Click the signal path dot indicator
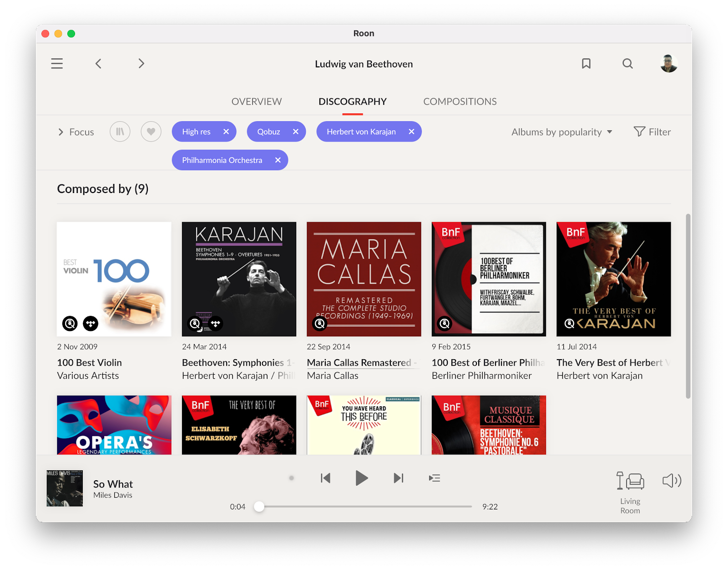Viewport: 728px width, 570px height. (292, 478)
